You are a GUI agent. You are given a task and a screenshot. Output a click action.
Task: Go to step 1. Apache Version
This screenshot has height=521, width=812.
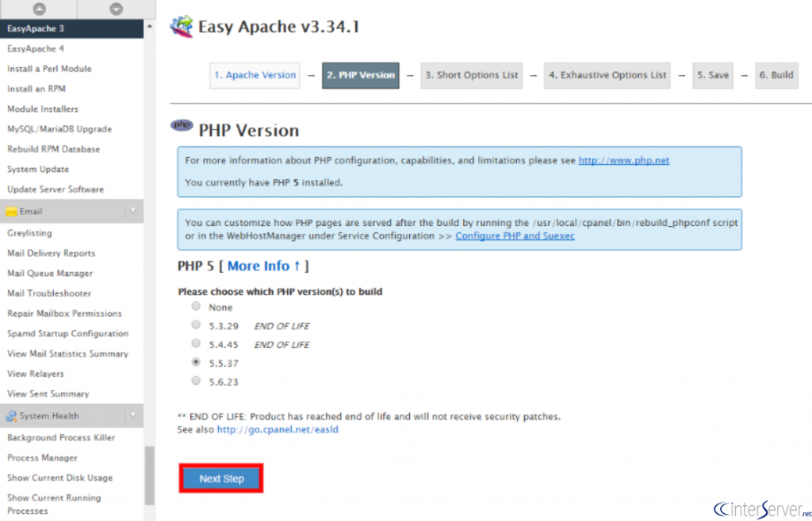click(x=255, y=75)
